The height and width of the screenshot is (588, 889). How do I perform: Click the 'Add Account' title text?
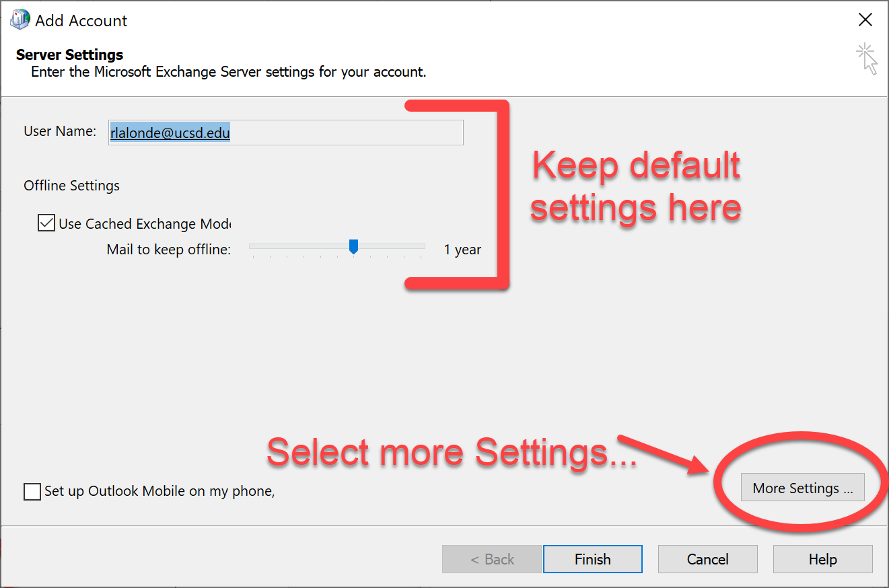coord(81,21)
